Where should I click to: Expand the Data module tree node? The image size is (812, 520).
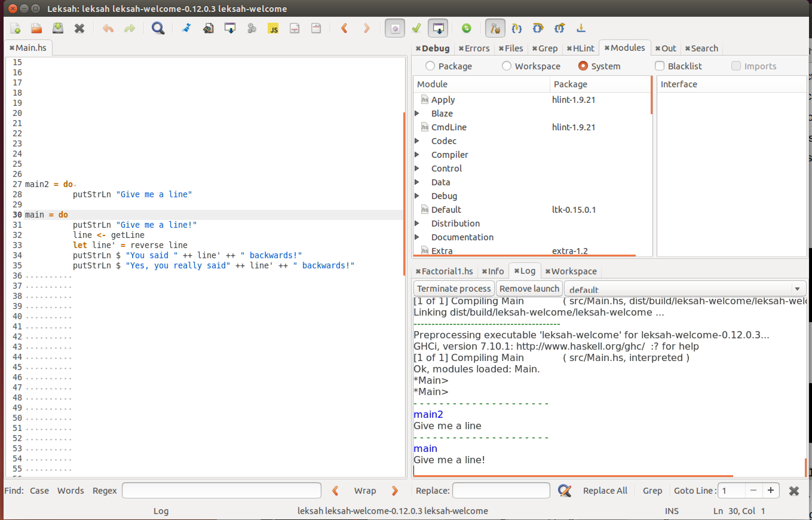[417, 182]
